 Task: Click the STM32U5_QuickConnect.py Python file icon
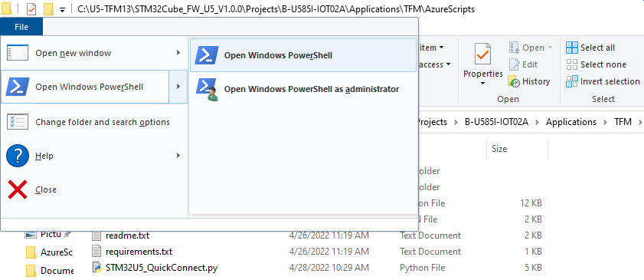point(96,268)
